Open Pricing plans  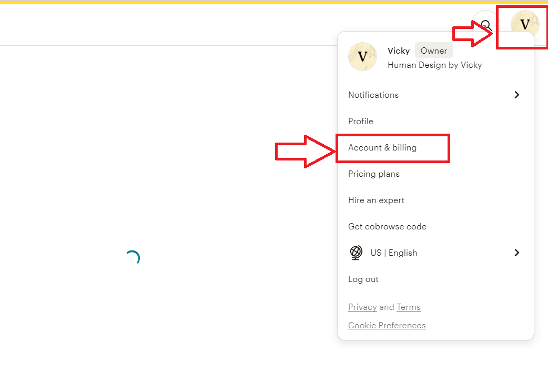tap(373, 174)
